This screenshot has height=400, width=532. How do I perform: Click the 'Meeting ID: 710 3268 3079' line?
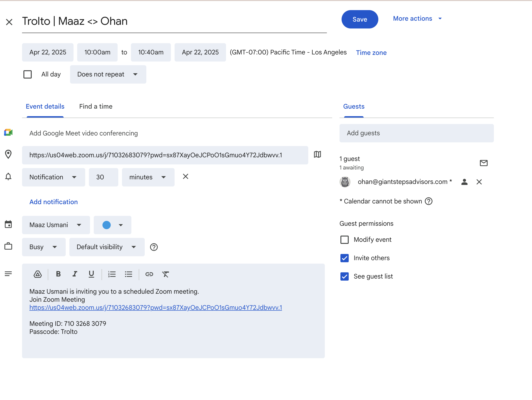click(x=68, y=324)
